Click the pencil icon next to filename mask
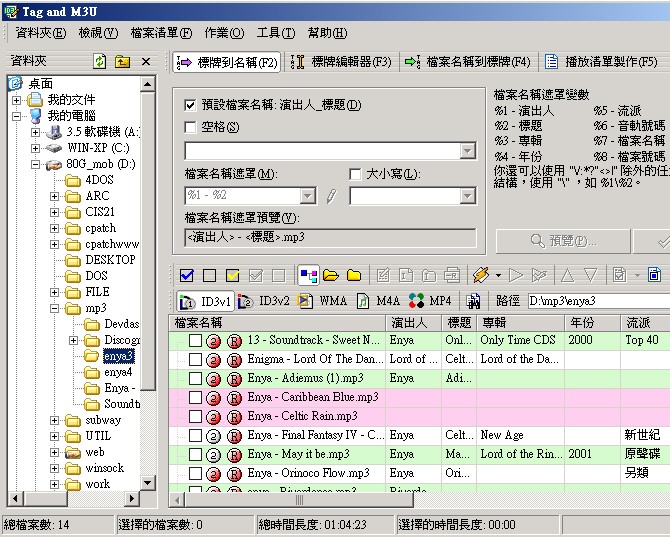 click(331, 196)
